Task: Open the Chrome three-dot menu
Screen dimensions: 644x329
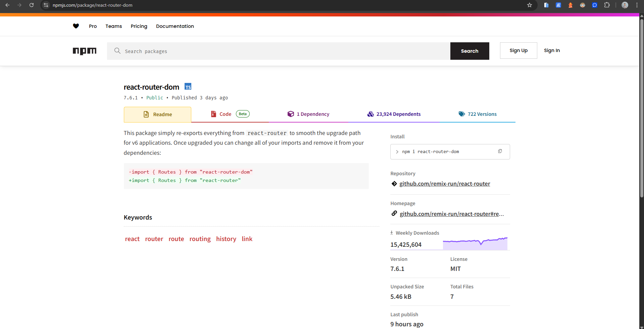Action: tap(637, 5)
